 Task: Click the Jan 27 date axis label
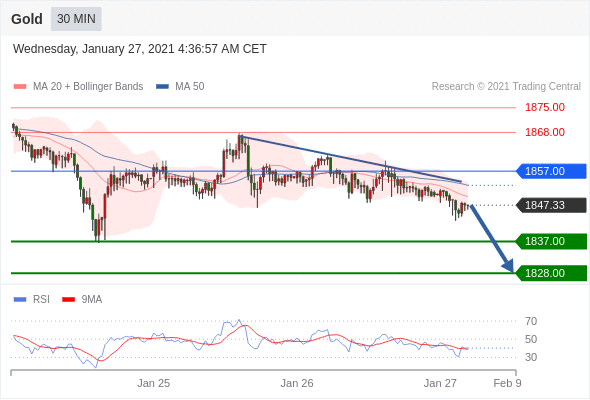440,383
